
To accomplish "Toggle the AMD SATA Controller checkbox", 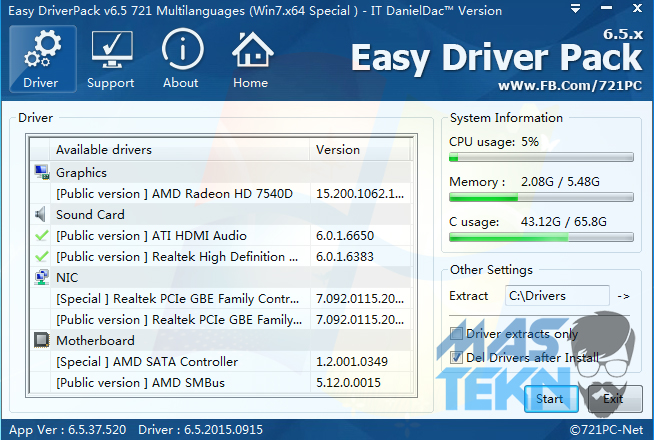I will coord(41,362).
